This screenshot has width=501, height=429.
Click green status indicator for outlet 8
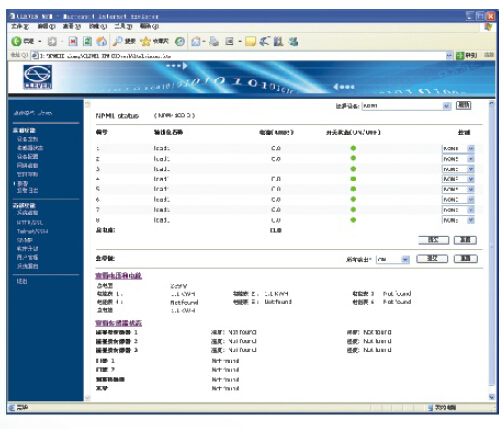click(x=353, y=220)
